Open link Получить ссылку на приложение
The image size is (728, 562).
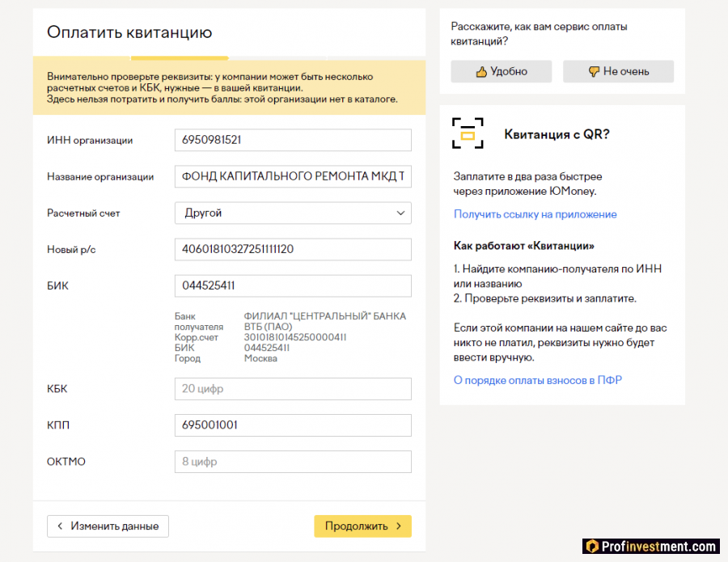(x=534, y=213)
